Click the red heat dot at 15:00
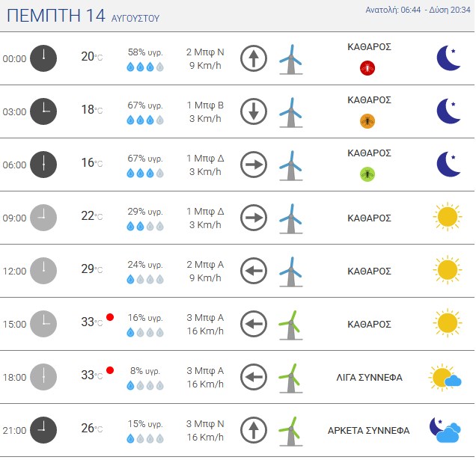 (110, 317)
